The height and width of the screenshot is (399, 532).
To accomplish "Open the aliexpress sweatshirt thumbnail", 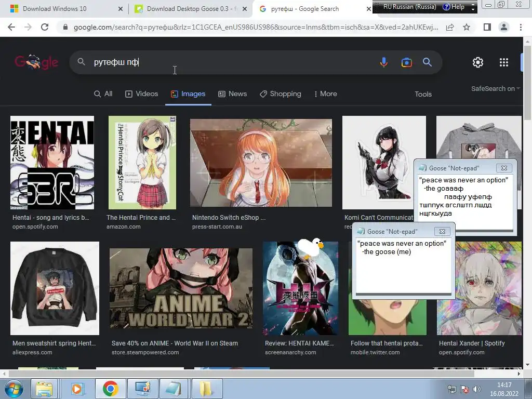I will coord(55,288).
